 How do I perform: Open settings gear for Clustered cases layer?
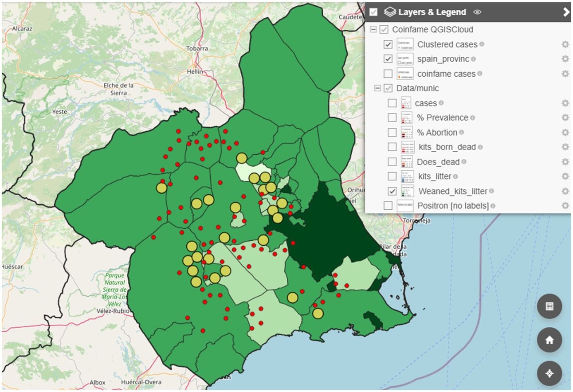(565, 44)
